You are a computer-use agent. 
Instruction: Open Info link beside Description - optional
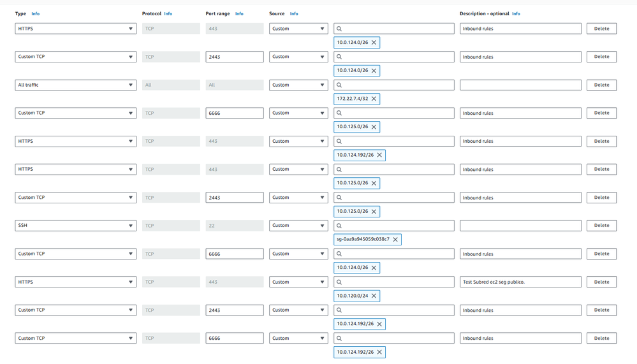516,13
